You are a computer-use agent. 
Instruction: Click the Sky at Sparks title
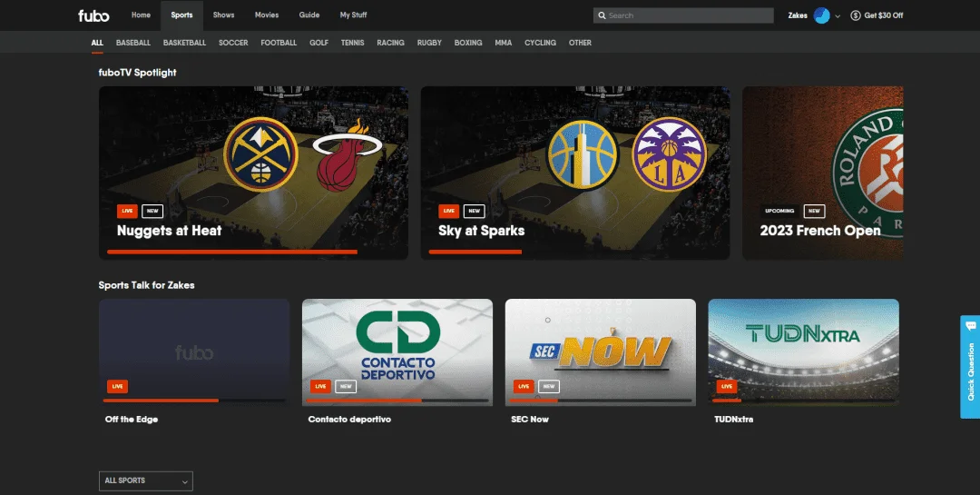pos(481,231)
